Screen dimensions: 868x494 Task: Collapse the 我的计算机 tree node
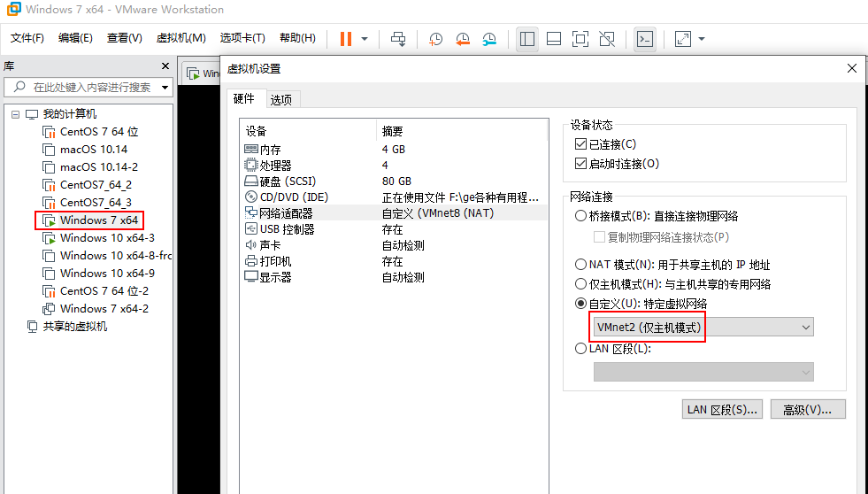pos(16,114)
